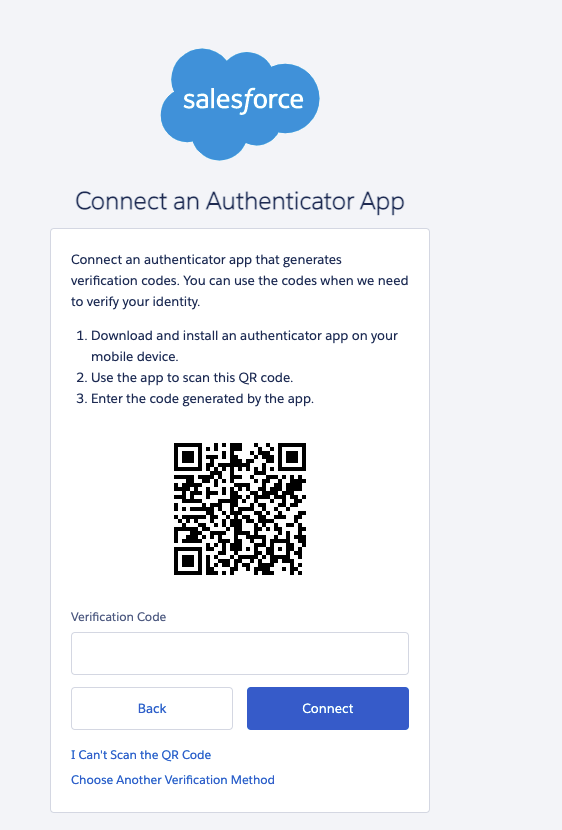Screen dimensions: 562x830
Task: Click the words 'mobile device' in step 1
Action: coord(134,357)
